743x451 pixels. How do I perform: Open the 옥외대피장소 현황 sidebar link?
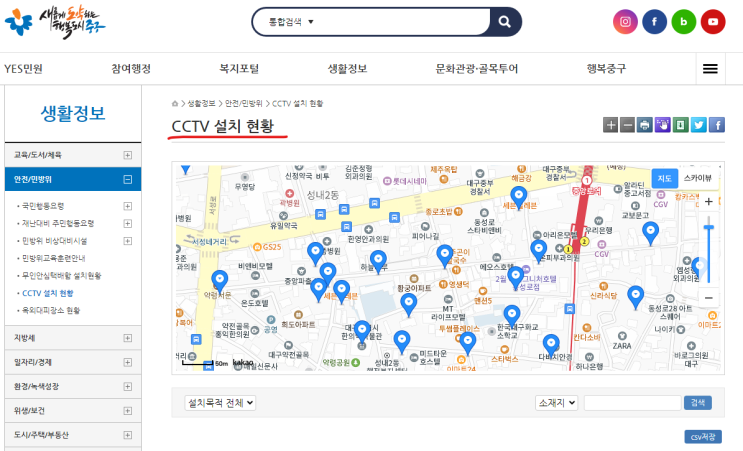pyautogui.click(x=51, y=311)
